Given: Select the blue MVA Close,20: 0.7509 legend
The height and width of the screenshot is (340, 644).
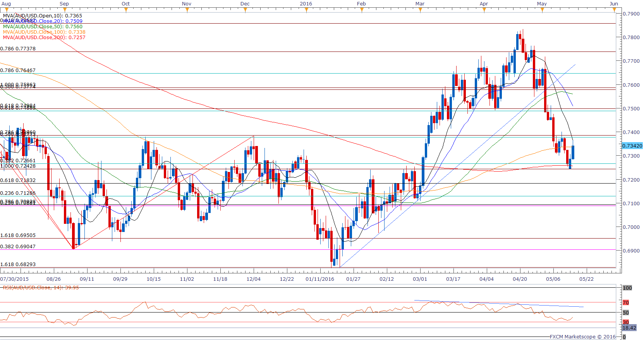Looking at the screenshot, I should pyautogui.click(x=43, y=21).
